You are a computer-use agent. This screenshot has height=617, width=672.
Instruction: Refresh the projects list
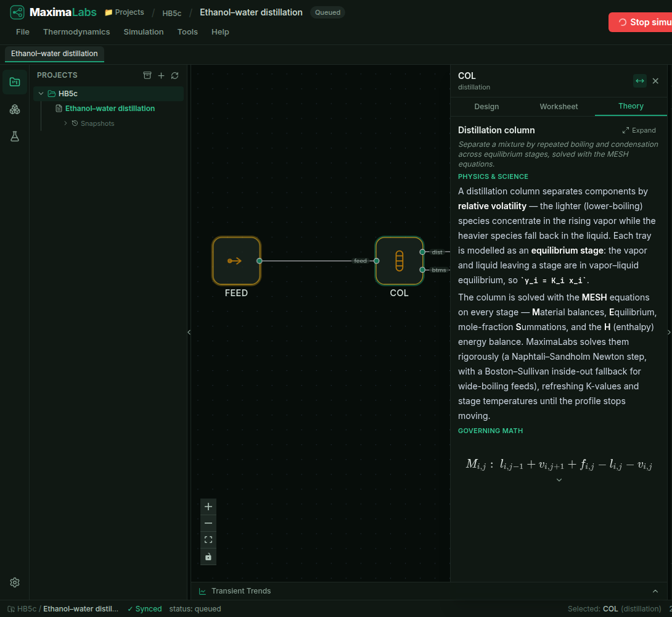(175, 75)
